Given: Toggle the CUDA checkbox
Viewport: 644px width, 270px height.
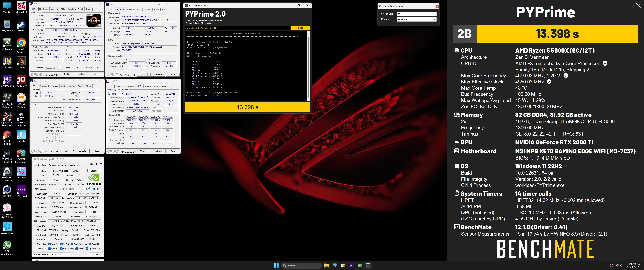Looking at the screenshot, I should (x=62, y=244).
